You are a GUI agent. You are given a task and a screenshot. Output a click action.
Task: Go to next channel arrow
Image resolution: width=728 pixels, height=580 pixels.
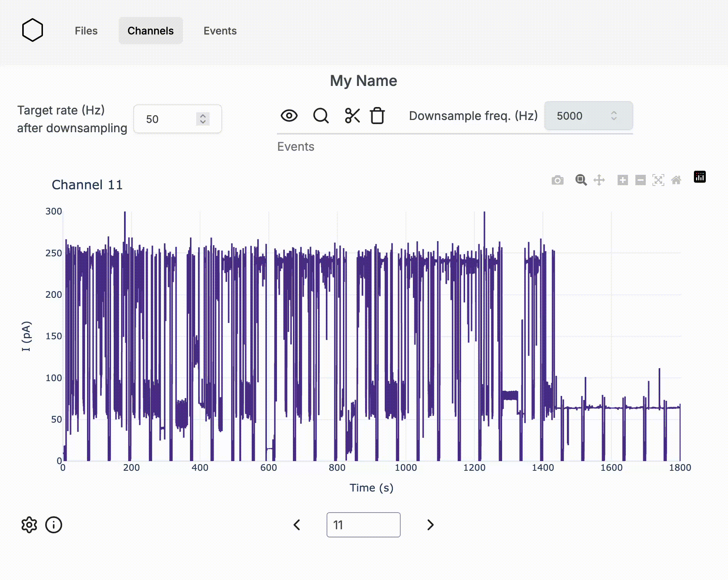[x=430, y=525]
